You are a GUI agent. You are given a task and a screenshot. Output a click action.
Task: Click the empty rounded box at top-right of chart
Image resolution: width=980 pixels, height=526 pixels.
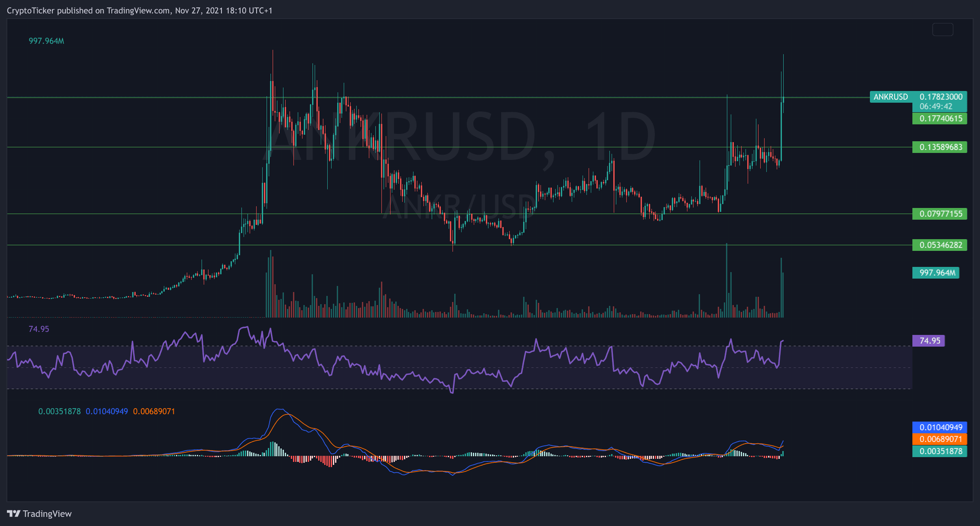coord(942,29)
